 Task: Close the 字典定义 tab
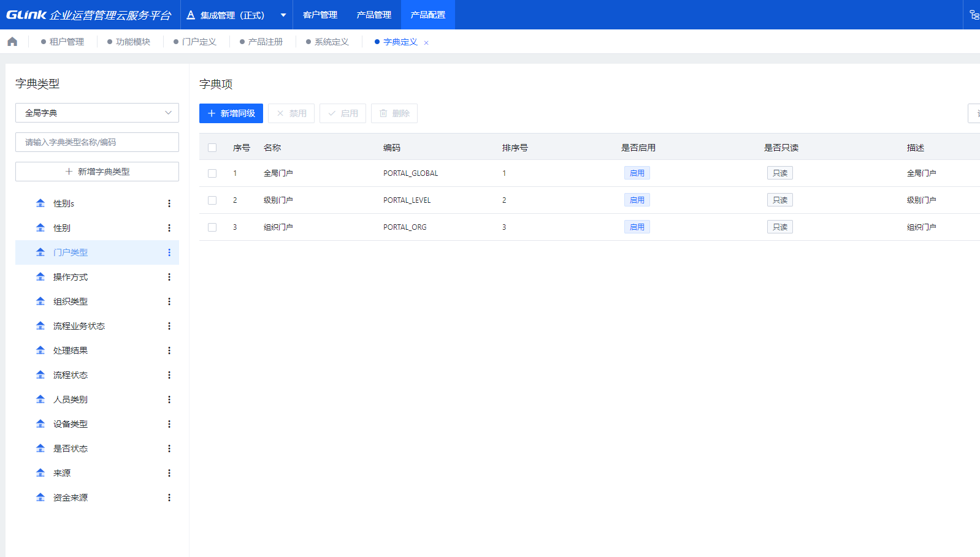point(426,42)
